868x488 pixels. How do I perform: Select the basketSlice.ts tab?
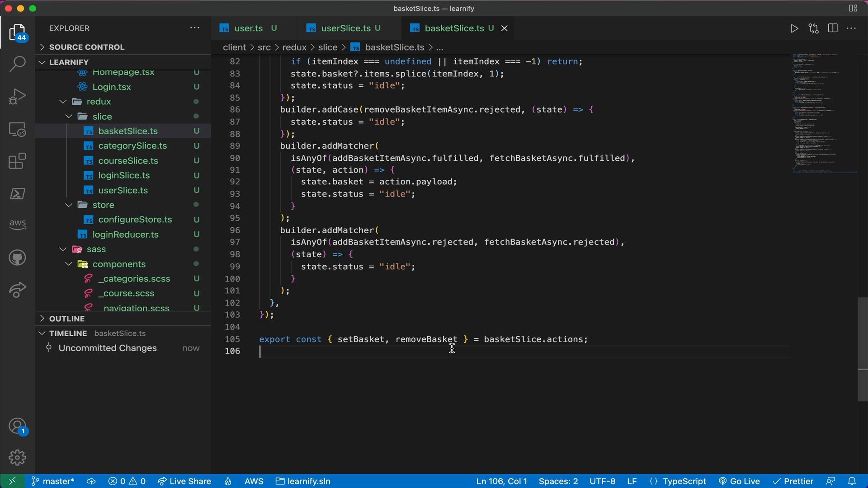454,28
